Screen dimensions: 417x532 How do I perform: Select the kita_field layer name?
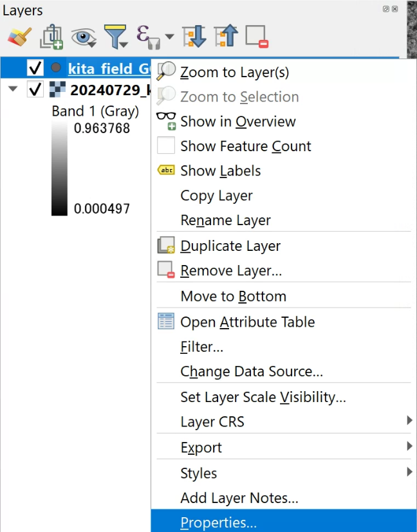(x=109, y=69)
